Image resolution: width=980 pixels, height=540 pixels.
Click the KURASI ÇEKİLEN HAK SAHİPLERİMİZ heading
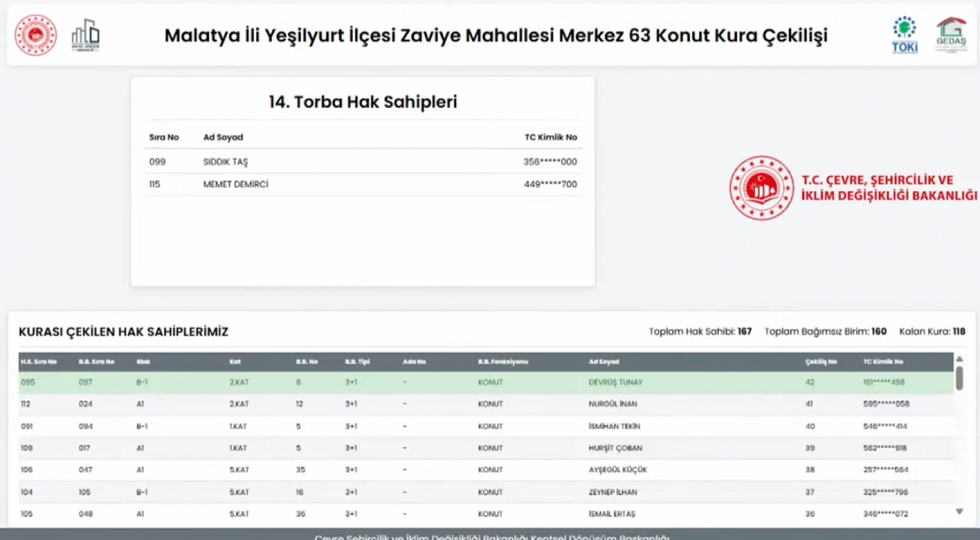pyautogui.click(x=124, y=331)
